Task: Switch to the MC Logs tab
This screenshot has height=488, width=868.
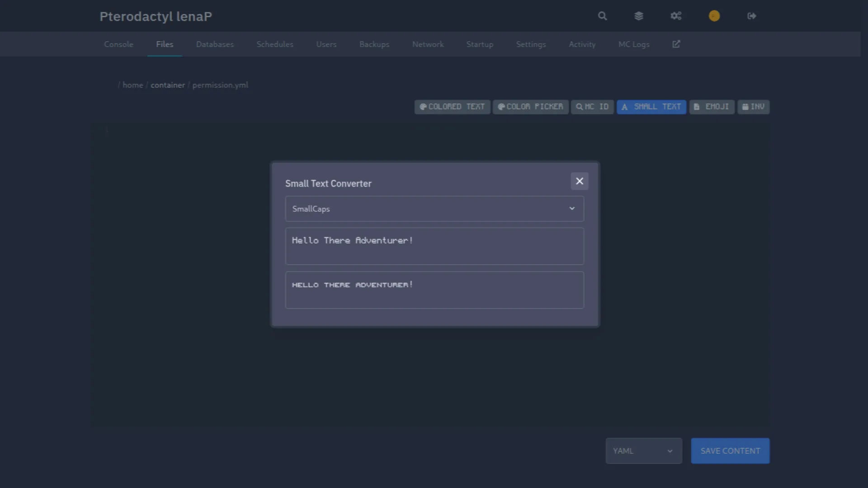Action: 634,44
